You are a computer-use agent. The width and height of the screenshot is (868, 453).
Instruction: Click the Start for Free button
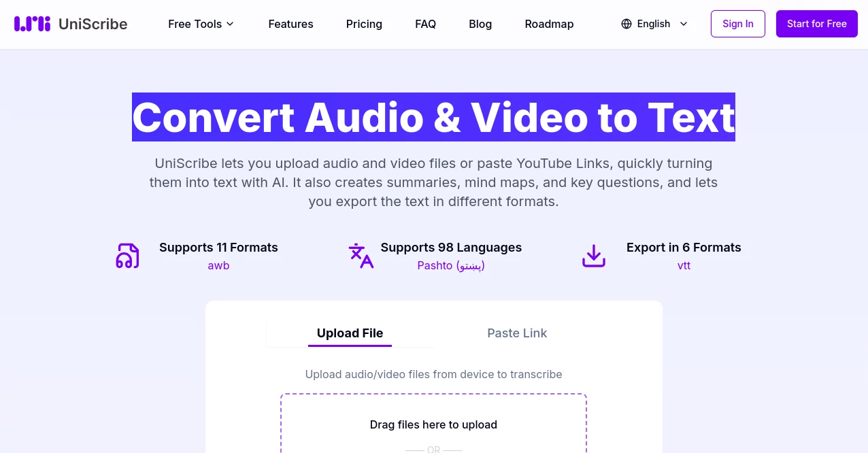[816, 24]
